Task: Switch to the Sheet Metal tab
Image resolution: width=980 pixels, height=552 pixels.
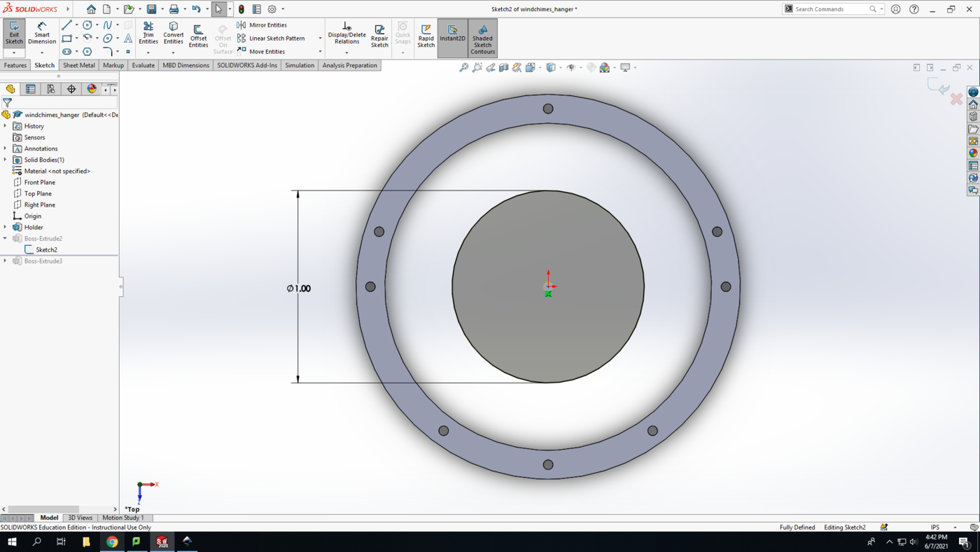Action: coord(79,65)
